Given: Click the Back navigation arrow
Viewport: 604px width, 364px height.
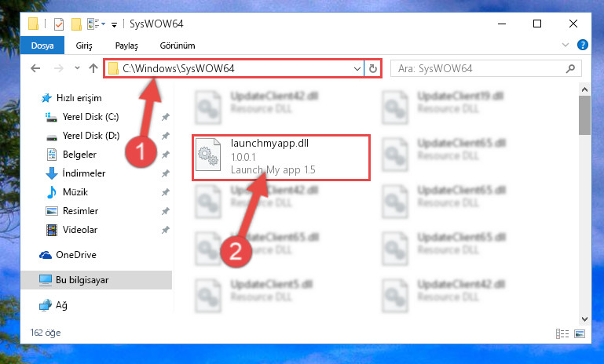Looking at the screenshot, I should (35, 68).
